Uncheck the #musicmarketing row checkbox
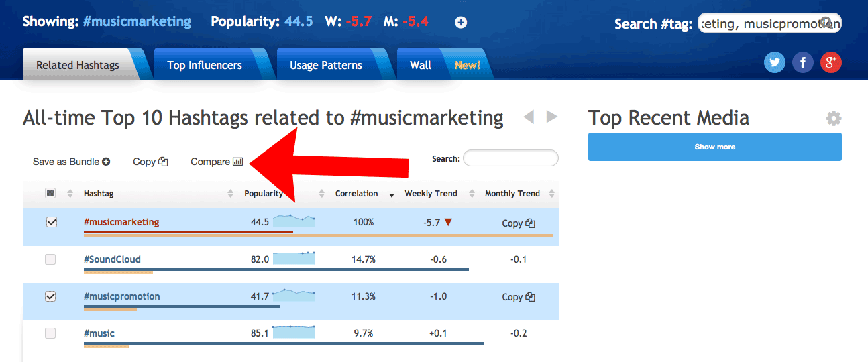 click(51, 223)
